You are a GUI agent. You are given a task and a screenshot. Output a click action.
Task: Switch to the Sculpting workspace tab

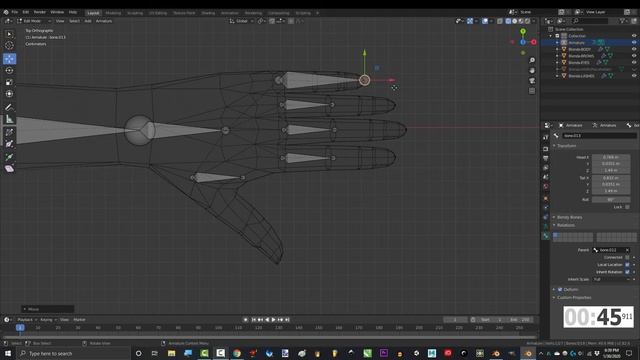(x=135, y=13)
